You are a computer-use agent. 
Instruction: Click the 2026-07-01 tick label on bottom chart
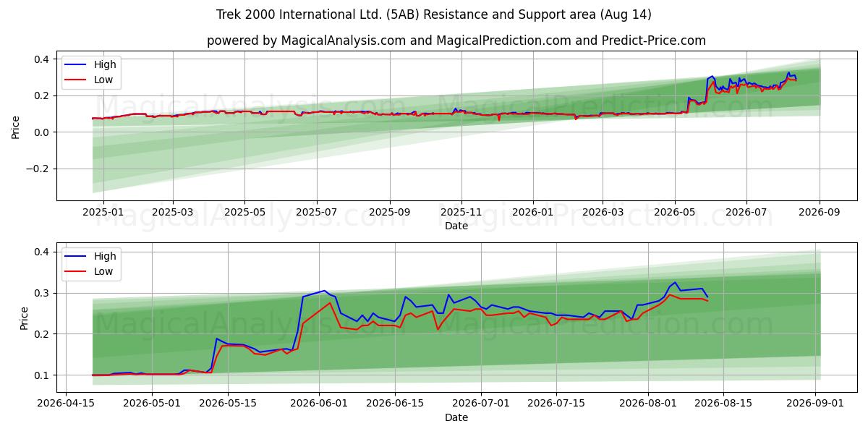482,404
